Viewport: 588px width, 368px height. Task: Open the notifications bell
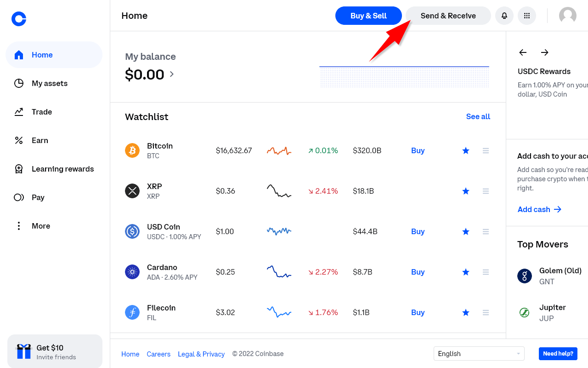click(x=504, y=16)
